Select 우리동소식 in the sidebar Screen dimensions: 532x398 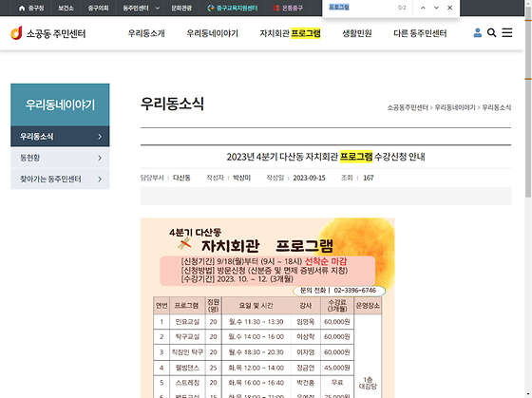[x=60, y=137]
